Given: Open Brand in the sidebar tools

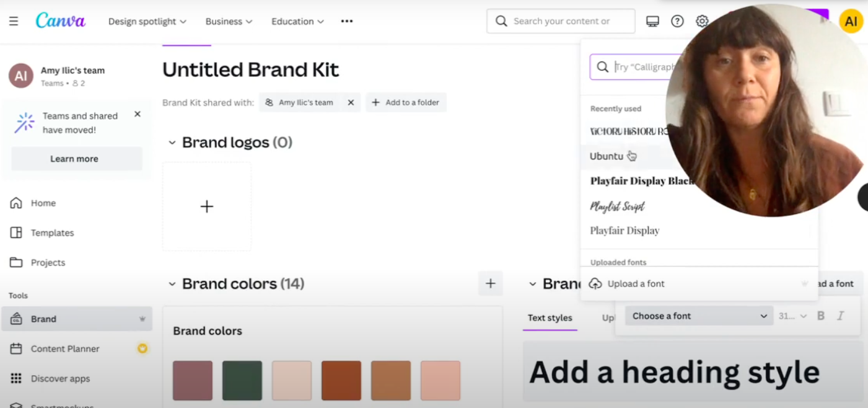Looking at the screenshot, I should point(77,319).
